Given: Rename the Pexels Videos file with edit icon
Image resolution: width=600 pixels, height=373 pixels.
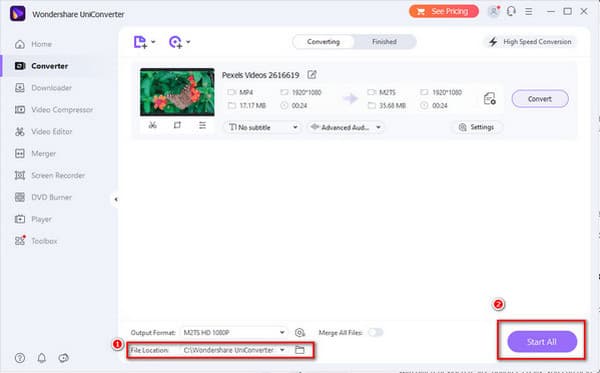Looking at the screenshot, I should tap(312, 75).
